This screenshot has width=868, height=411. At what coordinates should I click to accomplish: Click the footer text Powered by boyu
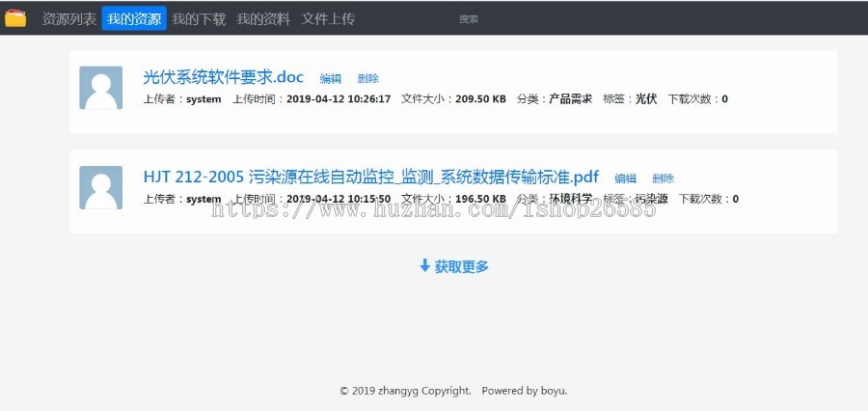pos(525,391)
